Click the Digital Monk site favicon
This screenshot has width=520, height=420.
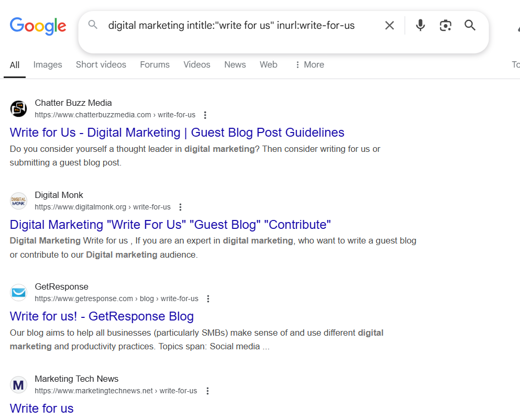tap(18, 201)
